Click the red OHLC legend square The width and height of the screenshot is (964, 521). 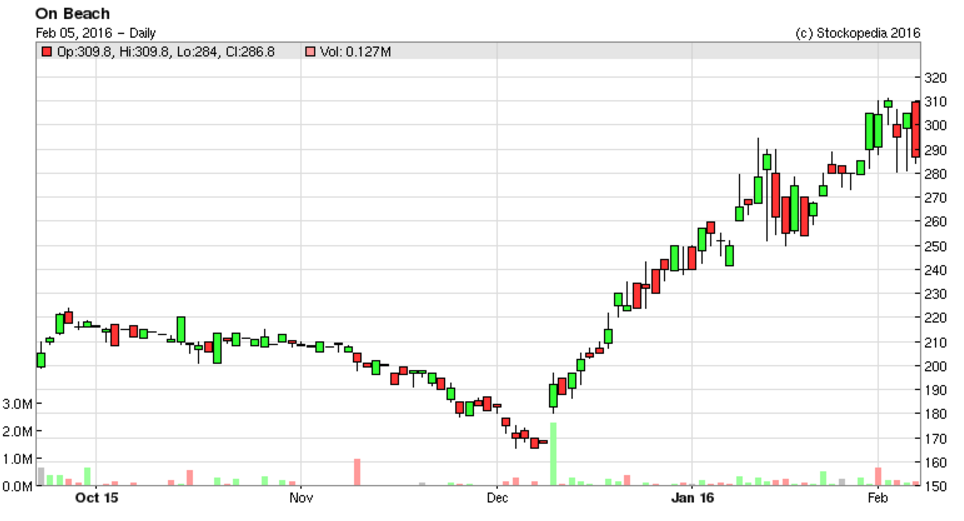click(x=47, y=52)
